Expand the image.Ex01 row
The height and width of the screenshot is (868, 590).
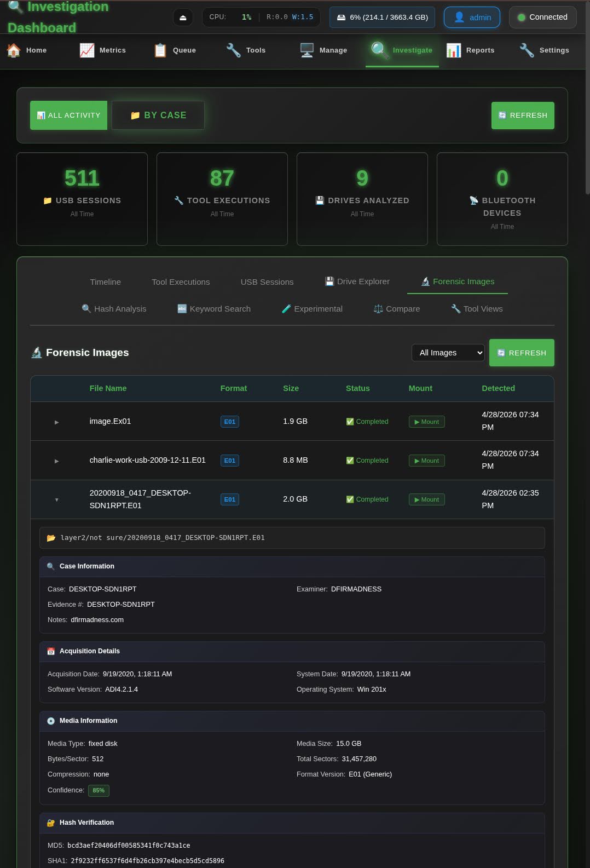pos(56,422)
